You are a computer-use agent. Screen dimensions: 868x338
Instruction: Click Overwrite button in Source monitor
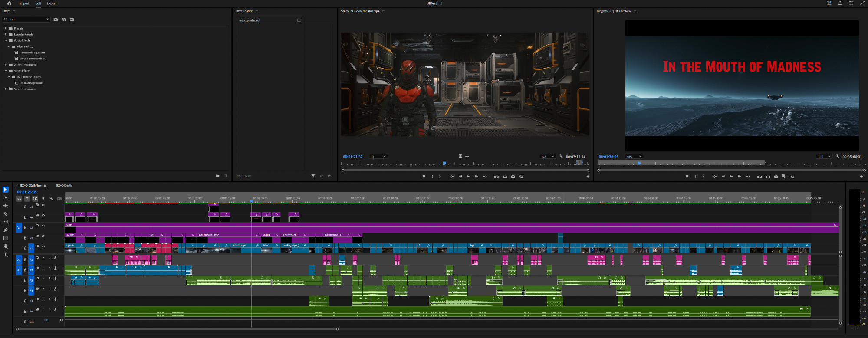[x=505, y=177]
